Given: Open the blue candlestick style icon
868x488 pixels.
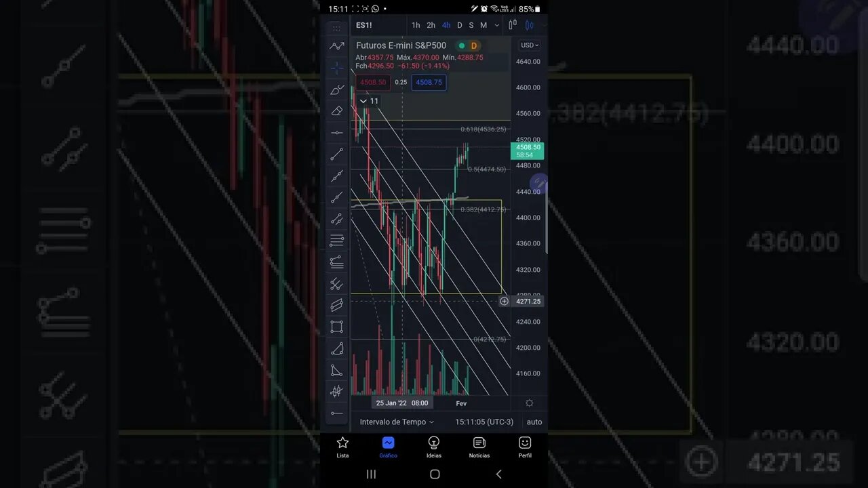Looking at the screenshot, I should point(529,25).
